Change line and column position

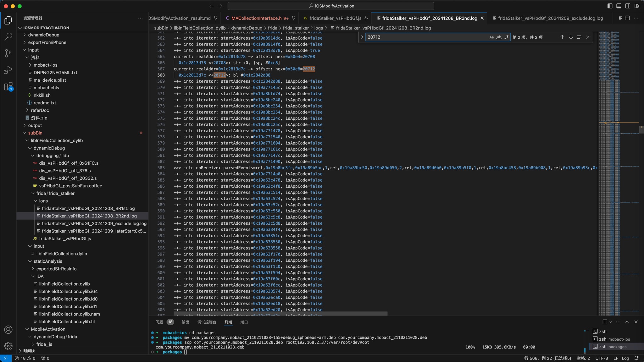pos(547,358)
